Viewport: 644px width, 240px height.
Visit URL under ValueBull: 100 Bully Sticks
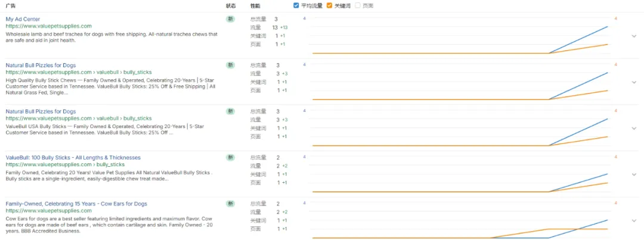(65, 164)
